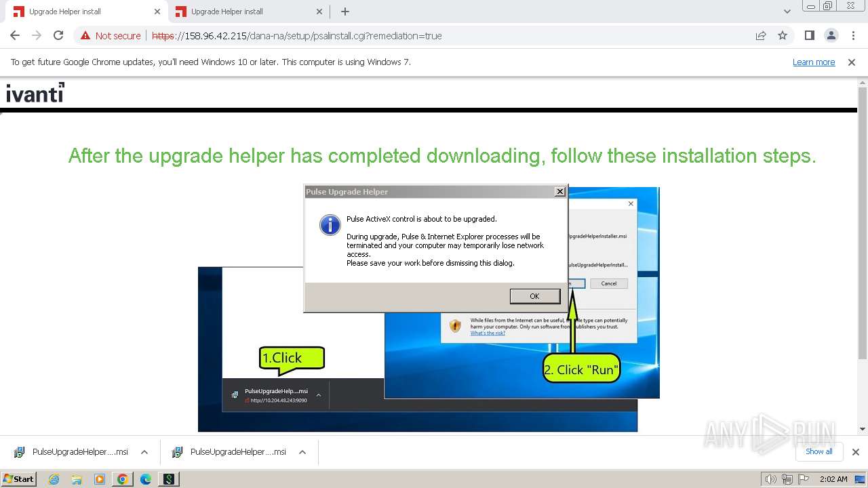Viewport: 868px width, 488px height.
Task: Close the downloads bar
Action: pos(855,452)
